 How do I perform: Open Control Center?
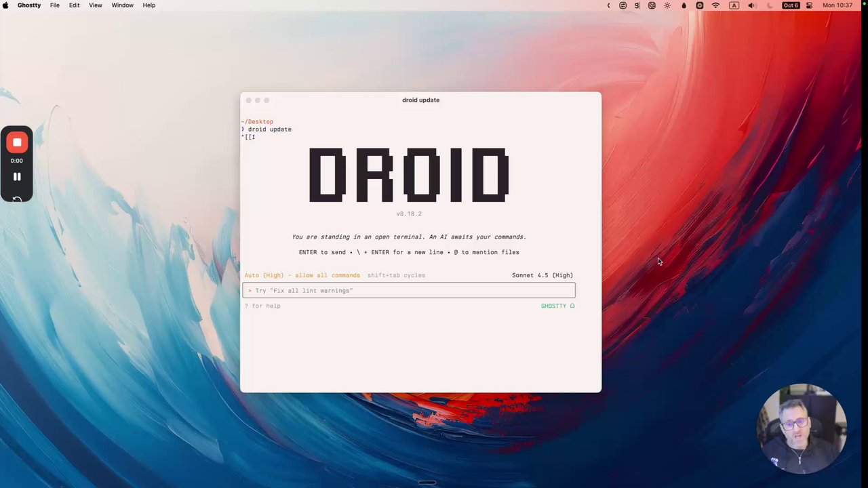tap(809, 5)
